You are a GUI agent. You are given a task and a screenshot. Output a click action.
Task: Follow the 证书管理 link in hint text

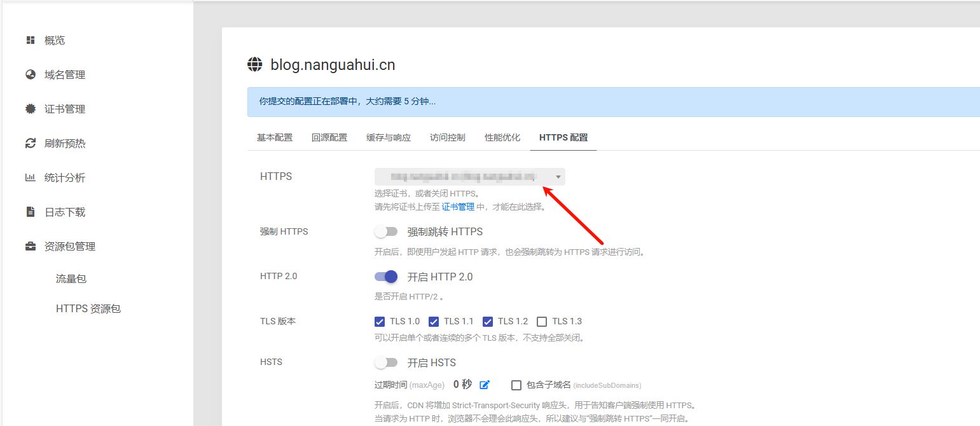click(x=458, y=207)
